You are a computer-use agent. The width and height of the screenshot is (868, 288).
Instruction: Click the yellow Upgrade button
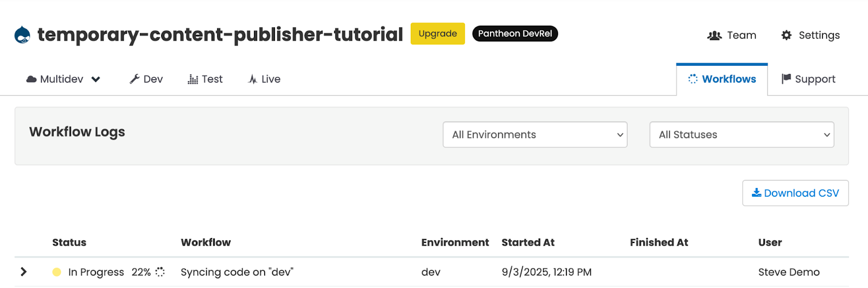pyautogui.click(x=437, y=34)
